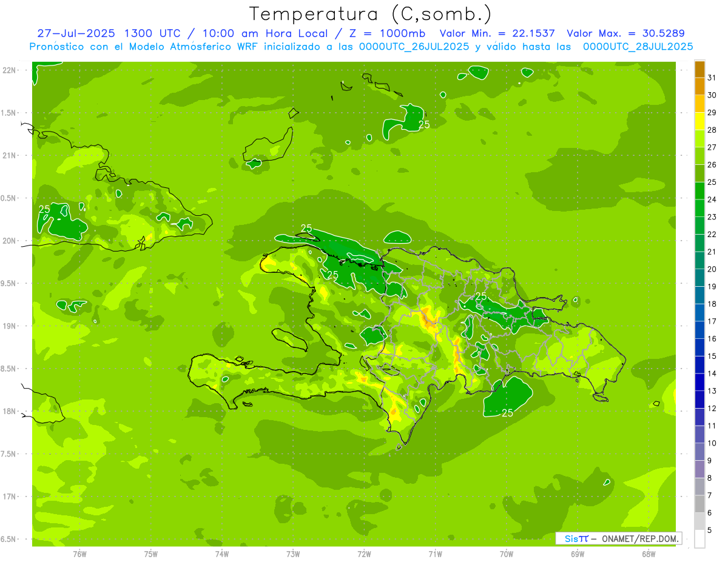
Task: Click the '69W' longitude axis label
Action: tap(578, 554)
